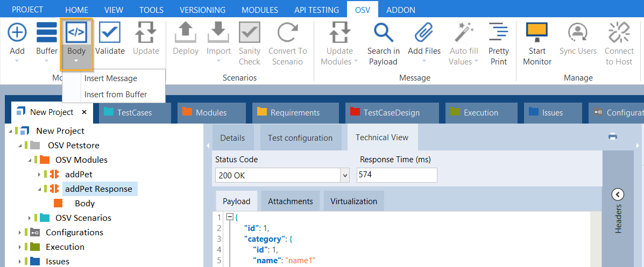The image size is (644, 267).
Task: Click the Validate checkmark icon
Action: point(110,33)
